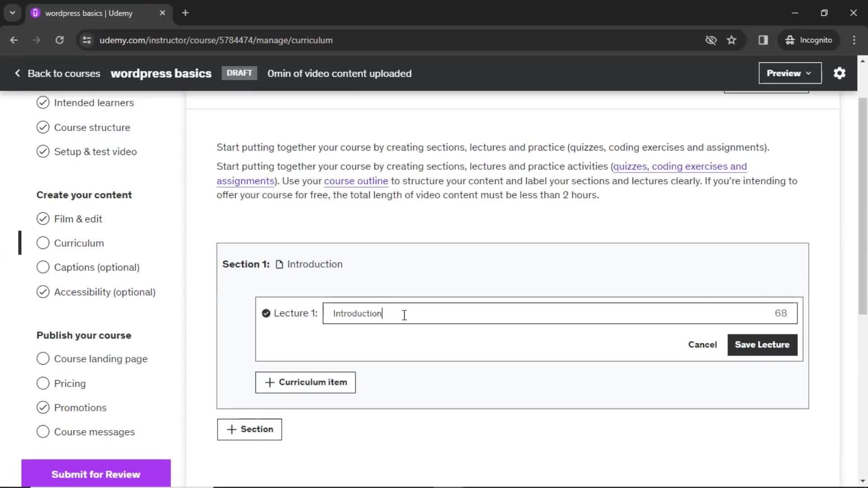The width and height of the screenshot is (868, 488).
Task: Open the course outline link
Action: pyautogui.click(x=356, y=181)
